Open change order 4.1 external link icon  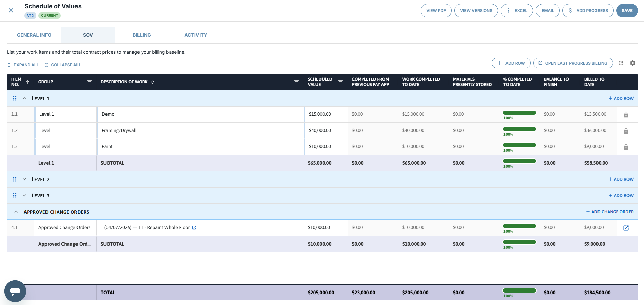click(626, 228)
